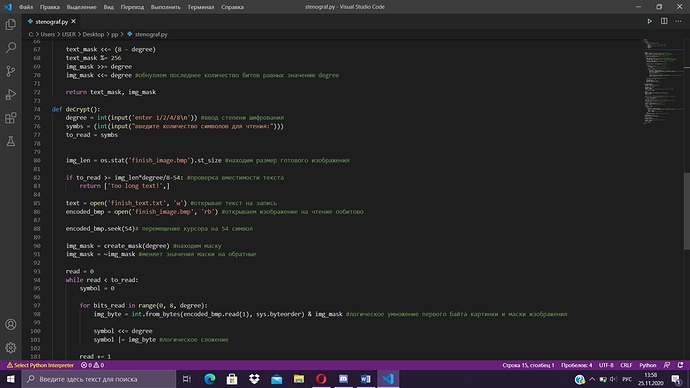Viewport: 690px width, 388px height.
Task: Open errors and warnings problems indicator
Action: pyautogui.click(x=92, y=365)
